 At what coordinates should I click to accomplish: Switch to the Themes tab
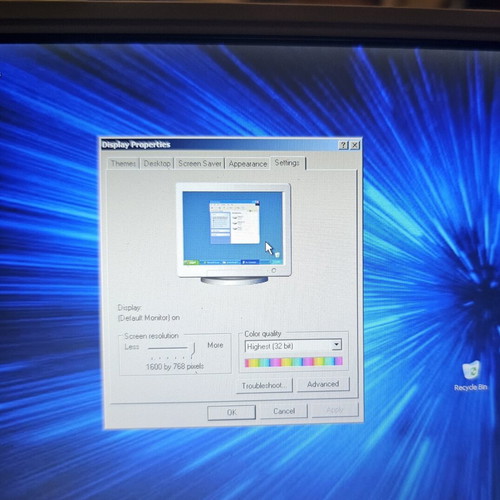[x=123, y=163]
